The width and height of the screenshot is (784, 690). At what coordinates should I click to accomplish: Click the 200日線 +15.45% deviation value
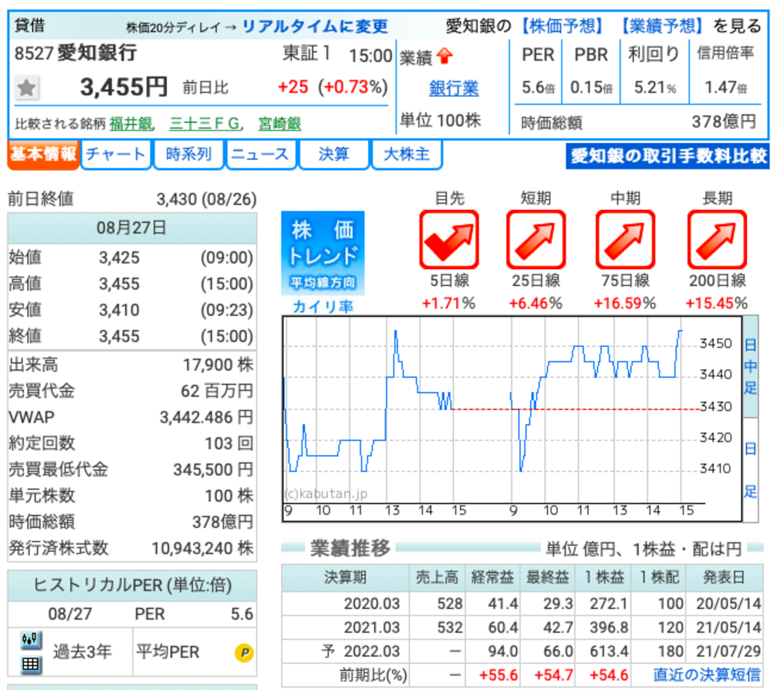[x=717, y=303]
